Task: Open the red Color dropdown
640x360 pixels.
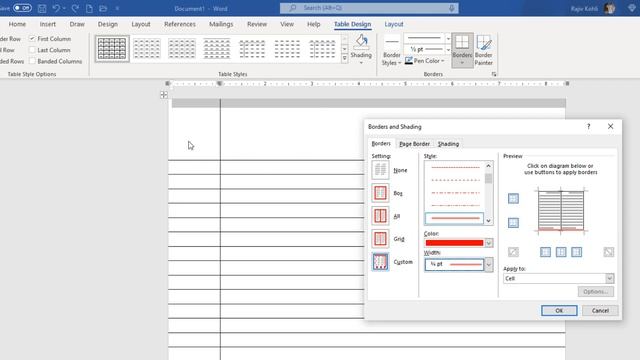Action: point(489,243)
